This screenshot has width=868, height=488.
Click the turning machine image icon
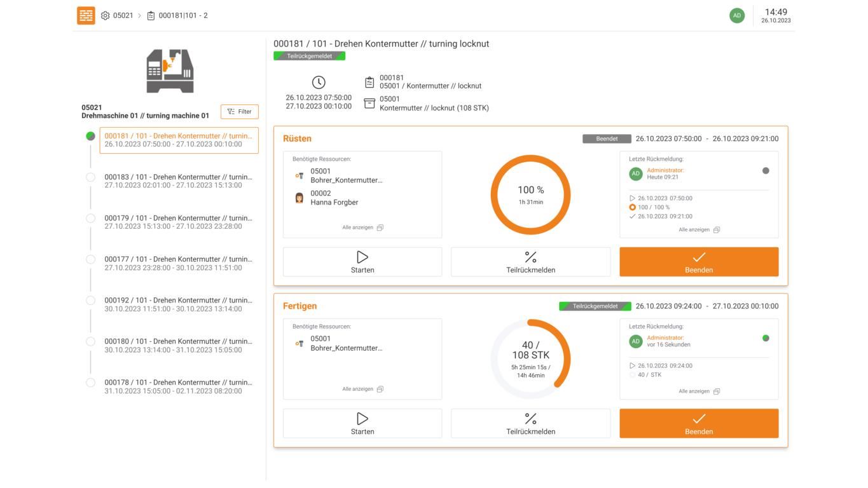[170, 71]
